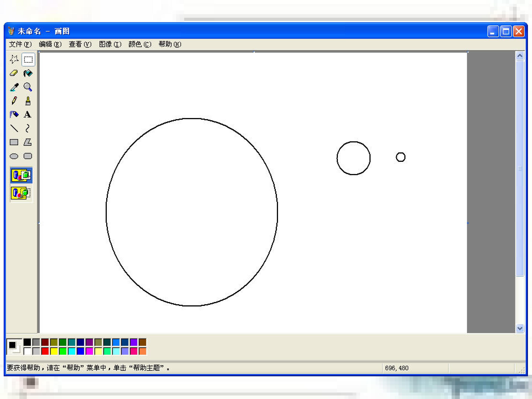Choose the black color swatch

click(27, 342)
